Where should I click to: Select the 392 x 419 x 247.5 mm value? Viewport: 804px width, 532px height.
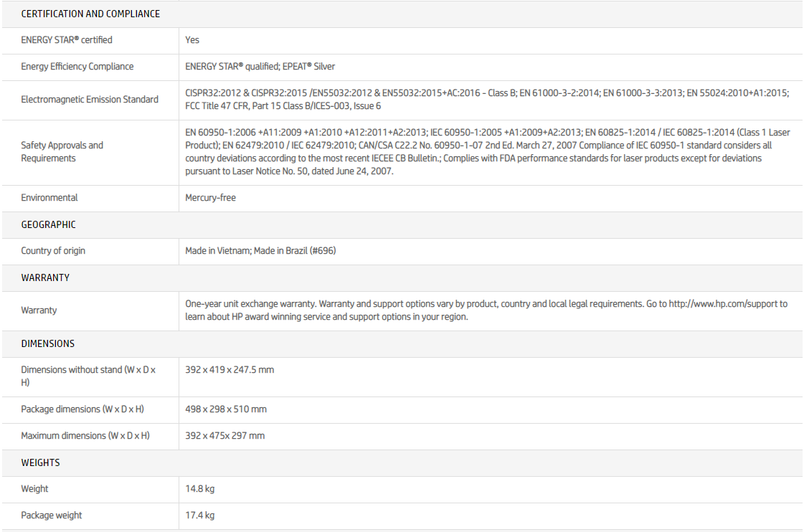coord(230,370)
